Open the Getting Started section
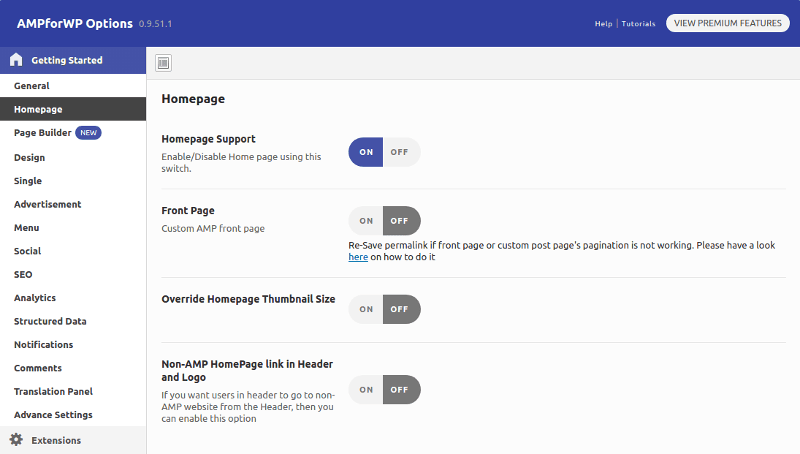The image size is (800, 454). (73, 60)
